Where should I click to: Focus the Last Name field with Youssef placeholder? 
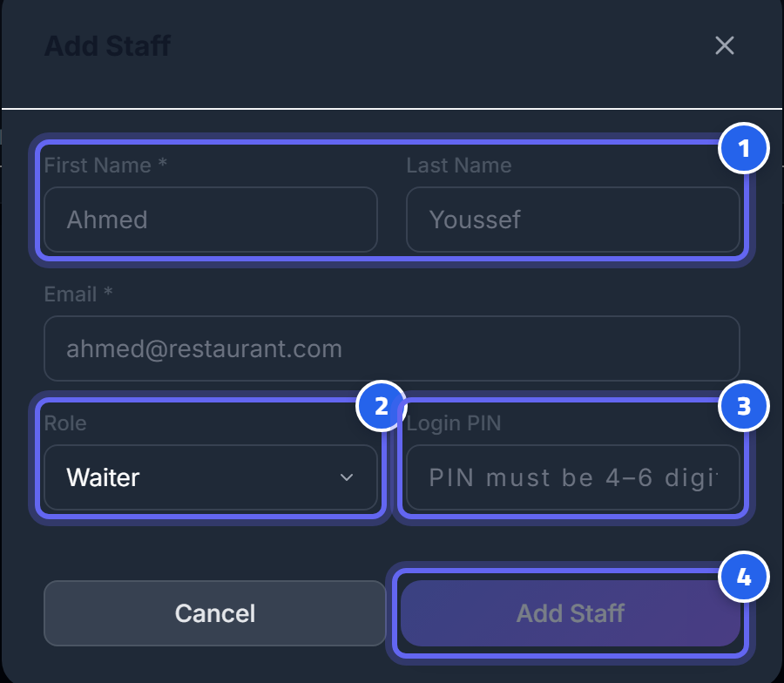(x=573, y=220)
